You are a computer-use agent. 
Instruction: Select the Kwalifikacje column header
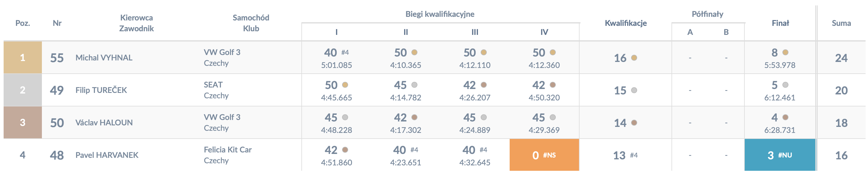tap(626, 23)
